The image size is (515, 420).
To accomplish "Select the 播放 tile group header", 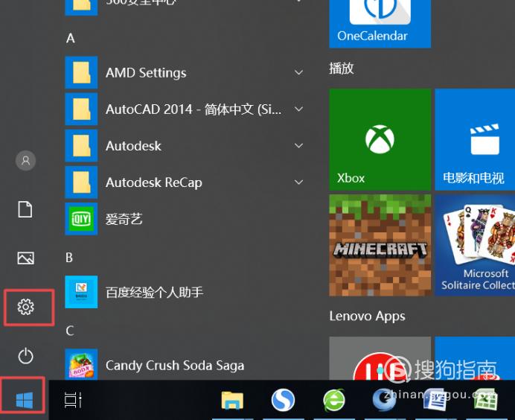I will [342, 69].
